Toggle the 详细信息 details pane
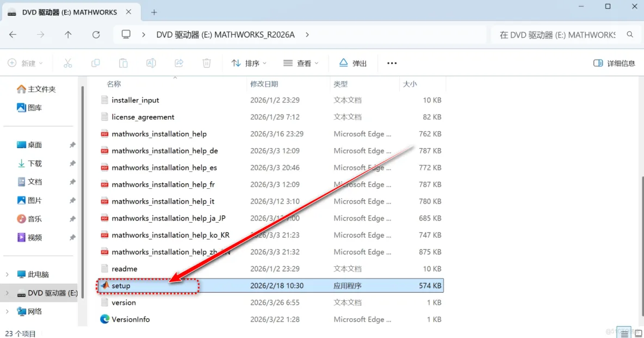The width and height of the screenshot is (644, 338). (614, 63)
